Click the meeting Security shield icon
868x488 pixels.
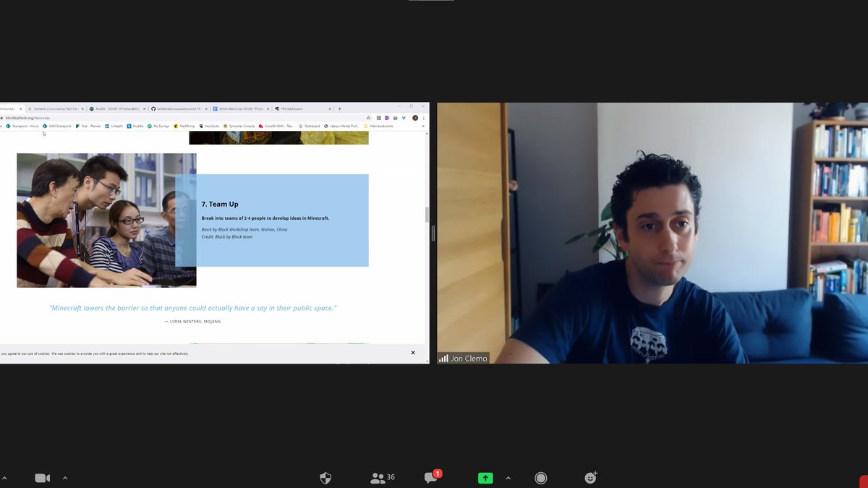click(325, 477)
